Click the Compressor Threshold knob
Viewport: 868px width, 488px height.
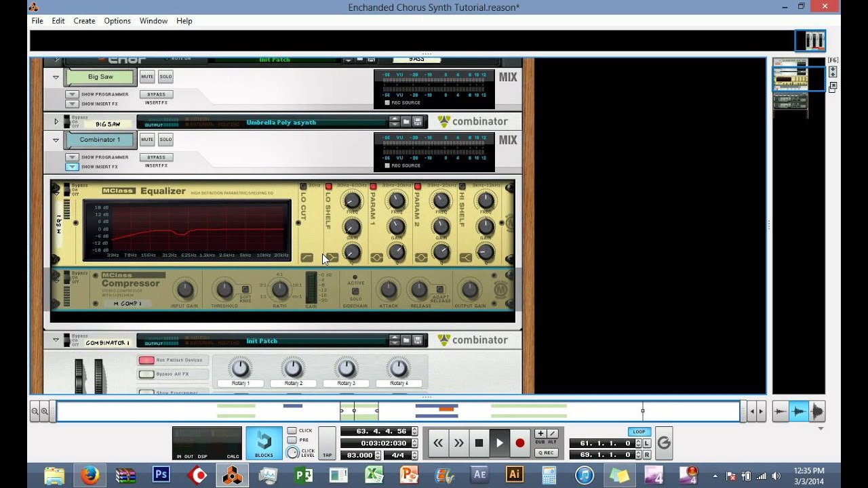click(x=224, y=291)
